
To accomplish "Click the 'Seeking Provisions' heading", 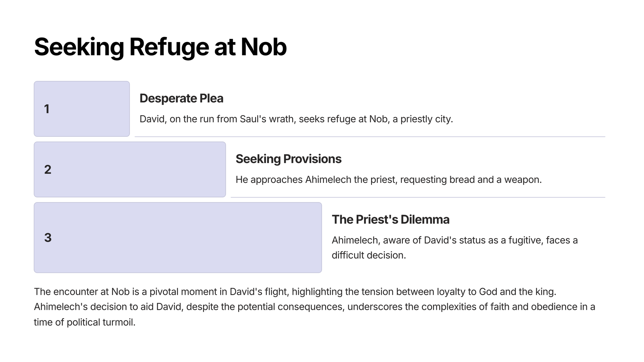I will tap(288, 159).
